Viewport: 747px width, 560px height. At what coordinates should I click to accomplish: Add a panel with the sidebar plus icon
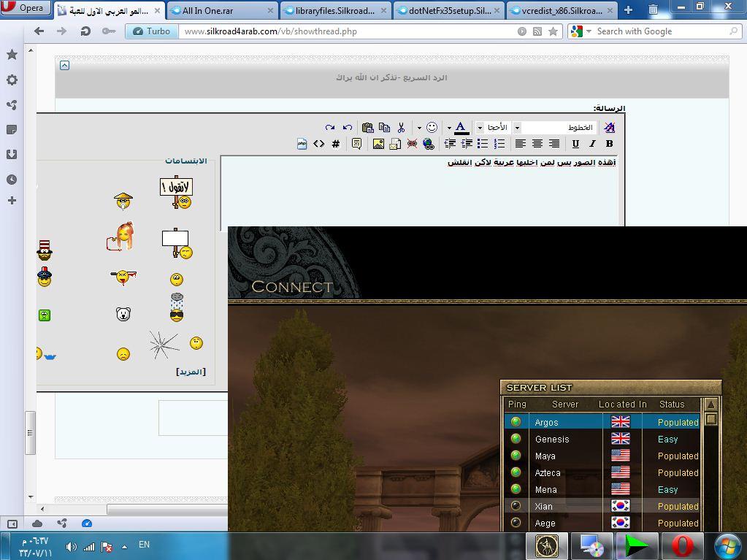pos(12,201)
